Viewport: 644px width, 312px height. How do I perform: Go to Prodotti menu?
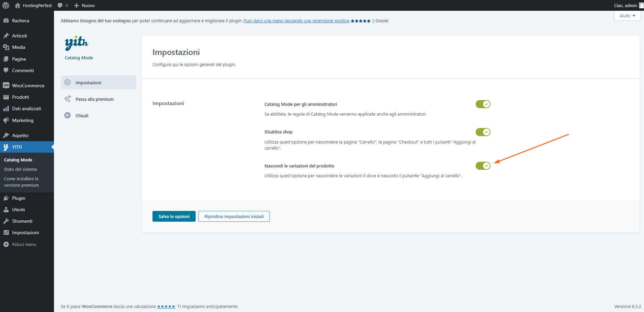pos(27,97)
